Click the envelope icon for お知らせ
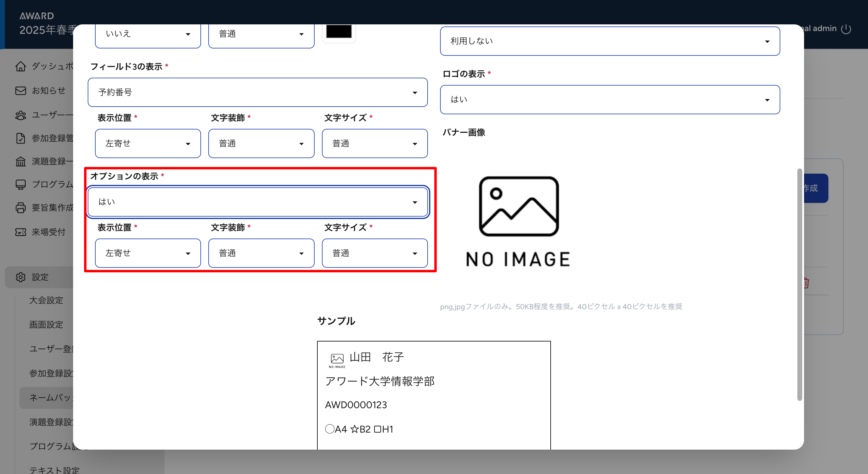 20,91
